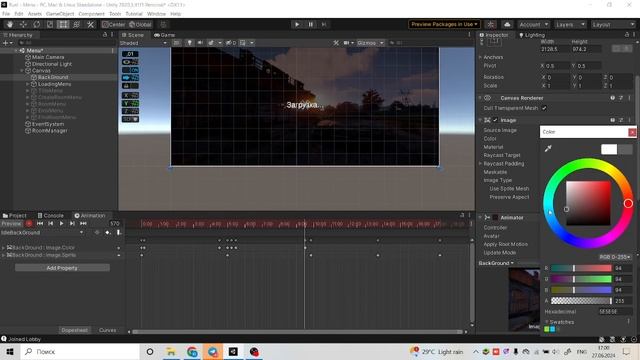This screenshot has width=640, height=360.
Task: Toggle scene lighting lightbulb in Scene view
Action: pos(189,42)
